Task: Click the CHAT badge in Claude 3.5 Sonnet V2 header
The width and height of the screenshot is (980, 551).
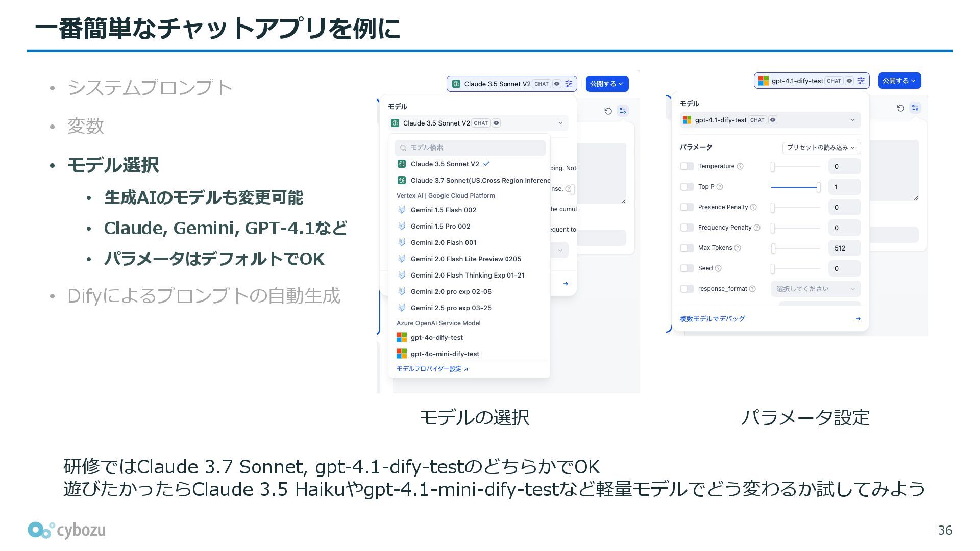Action: 542,84
